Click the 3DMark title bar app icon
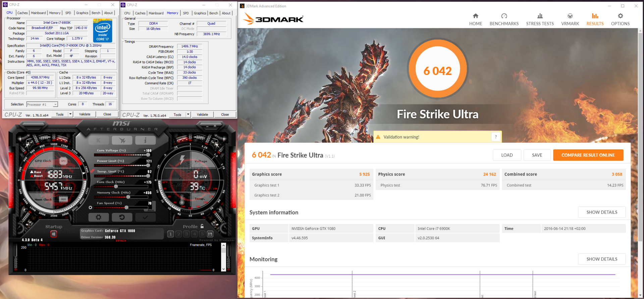This screenshot has width=644, height=299. [x=242, y=6]
